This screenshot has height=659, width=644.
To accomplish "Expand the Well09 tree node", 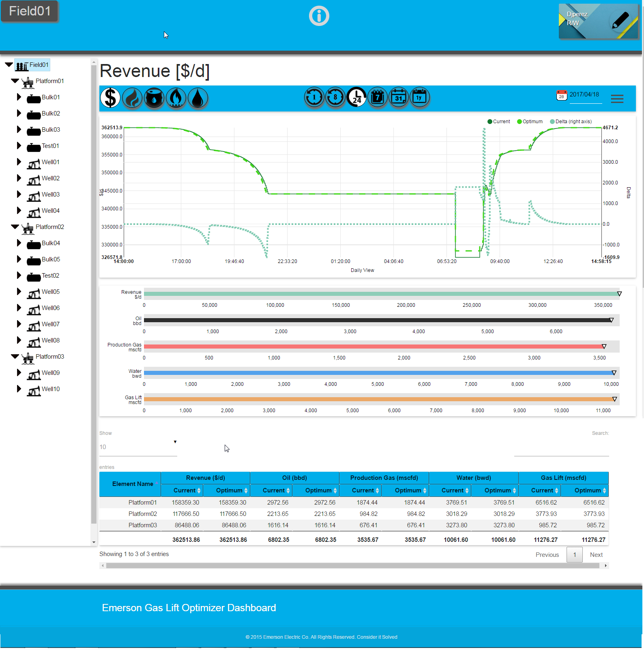I will tap(19, 372).
